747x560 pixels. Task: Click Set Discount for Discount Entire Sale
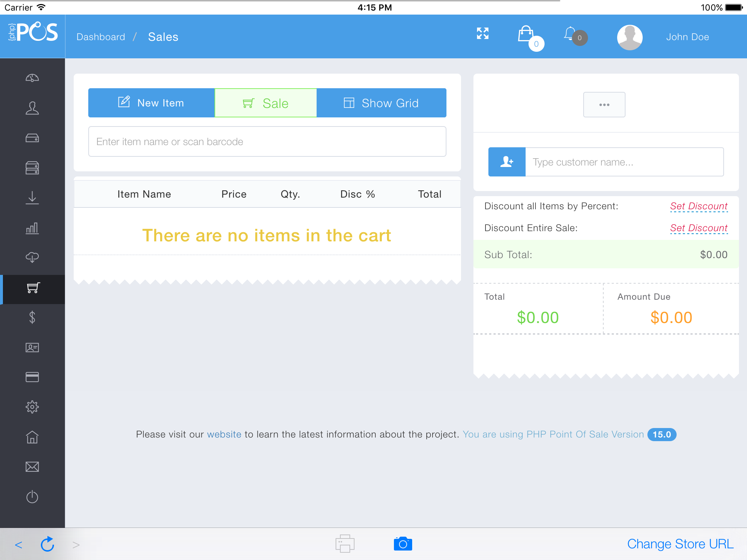coord(698,227)
